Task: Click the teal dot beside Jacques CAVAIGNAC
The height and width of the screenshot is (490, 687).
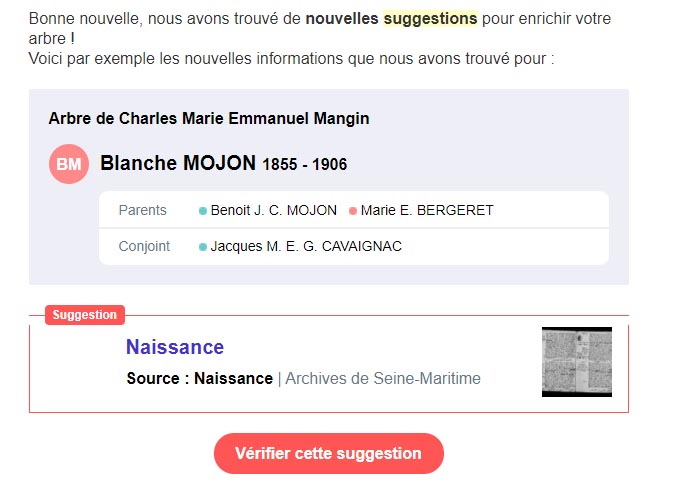Action: (x=202, y=247)
